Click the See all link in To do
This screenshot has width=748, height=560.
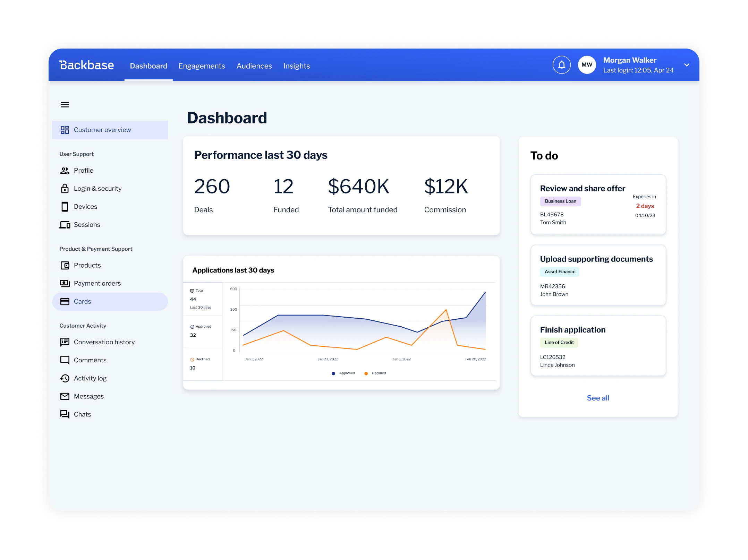click(598, 398)
